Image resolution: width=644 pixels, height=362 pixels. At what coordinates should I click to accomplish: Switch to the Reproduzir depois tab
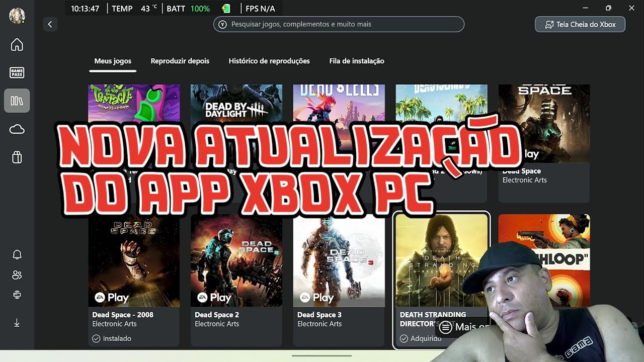tap(180, 61)
